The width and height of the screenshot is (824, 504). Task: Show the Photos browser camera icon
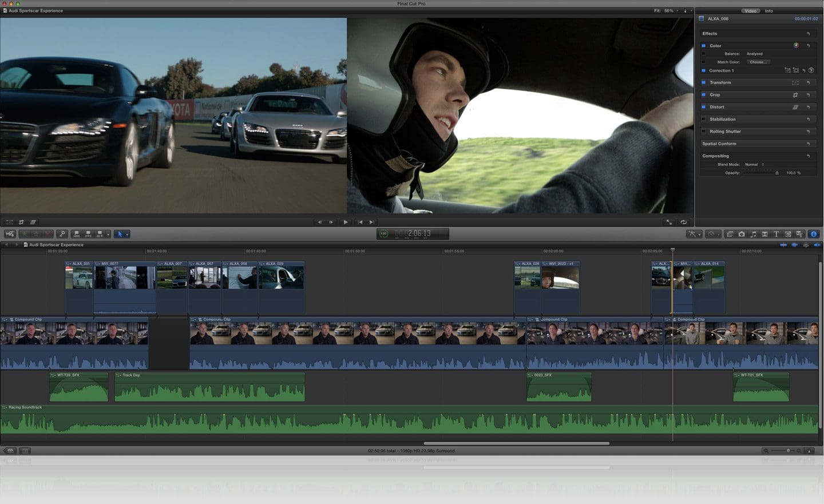tap(742, 234)
